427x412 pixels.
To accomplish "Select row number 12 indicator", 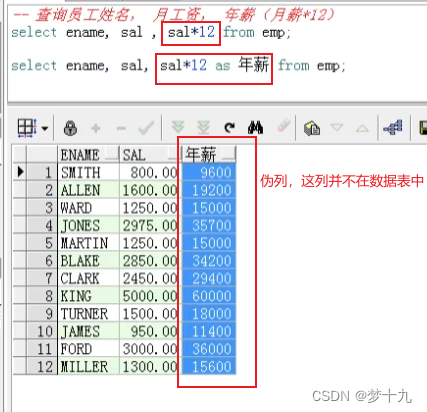I will [x=42, y=367].
